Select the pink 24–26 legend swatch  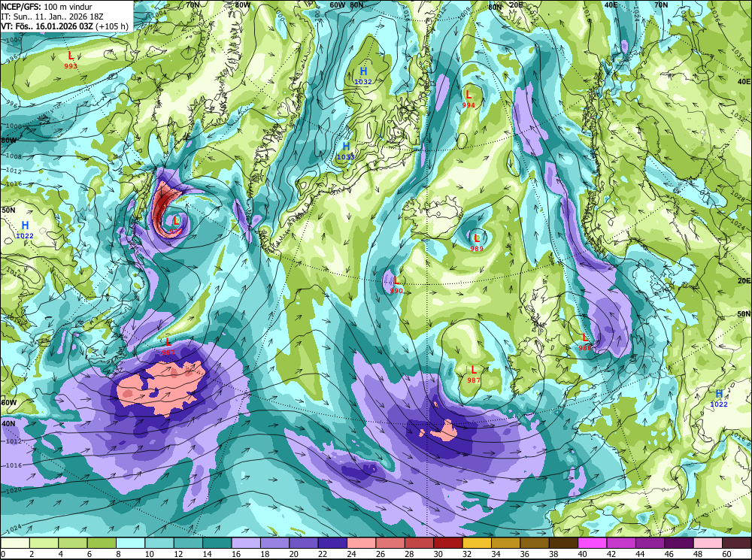[362, 543]
